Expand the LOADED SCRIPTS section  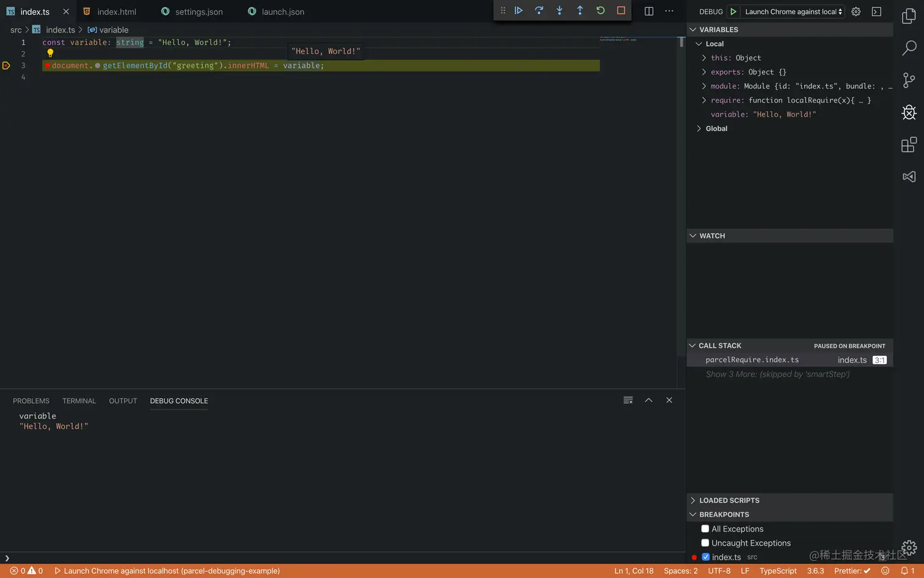(790, 500)
